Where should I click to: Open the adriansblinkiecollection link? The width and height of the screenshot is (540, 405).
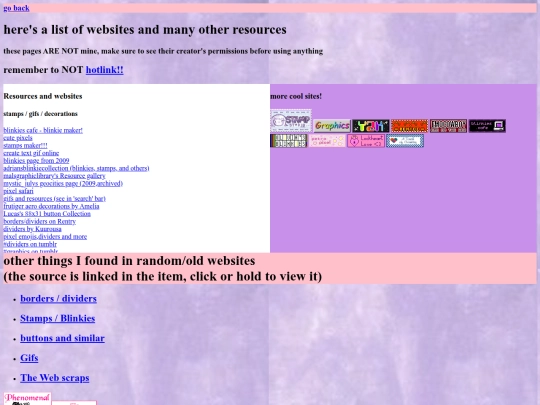point(76,168)
